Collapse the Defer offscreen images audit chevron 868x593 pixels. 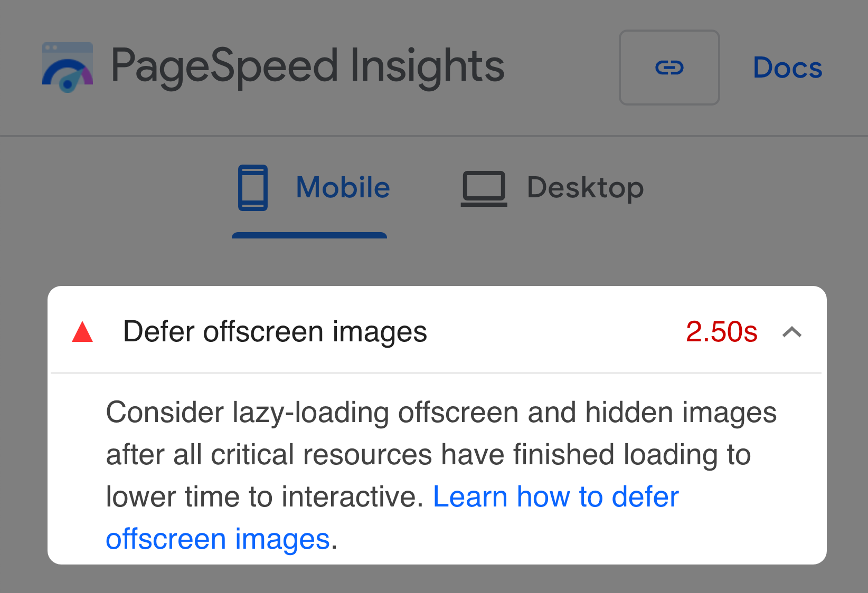[792, 332]
